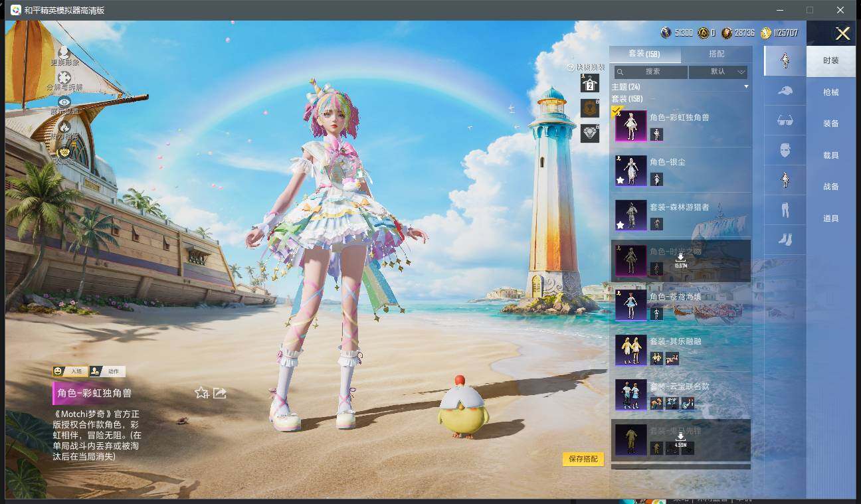
Task: Open the 载具 vehicles menu
Action: tap(831, 155)
